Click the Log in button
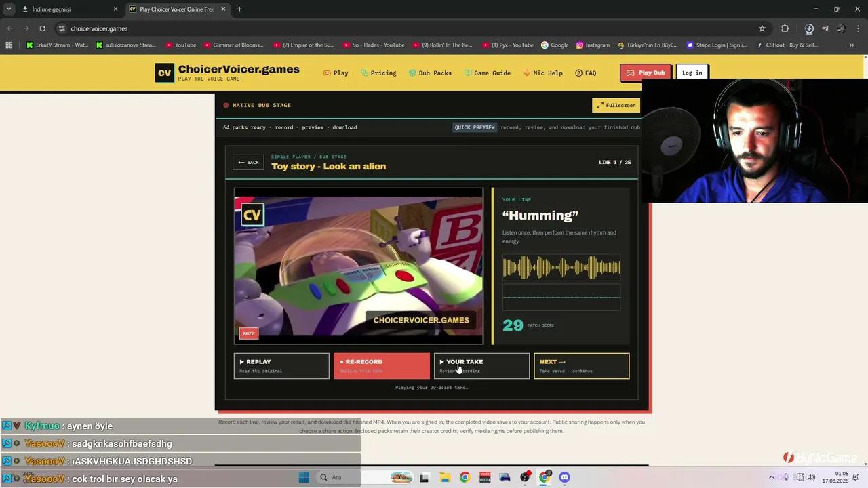 point(692,73)
